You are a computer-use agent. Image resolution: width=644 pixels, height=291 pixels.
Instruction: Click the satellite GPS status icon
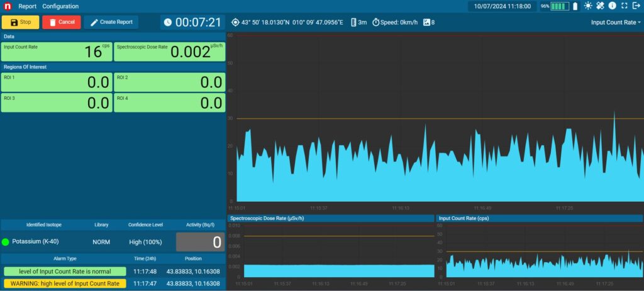click(x=600, y=6)
